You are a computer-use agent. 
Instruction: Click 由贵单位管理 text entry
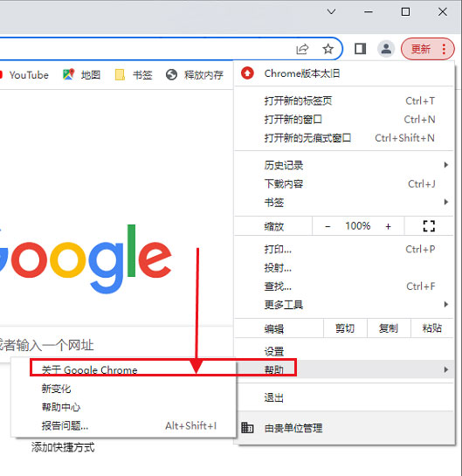pyautogui.click(x=293, y=428)
